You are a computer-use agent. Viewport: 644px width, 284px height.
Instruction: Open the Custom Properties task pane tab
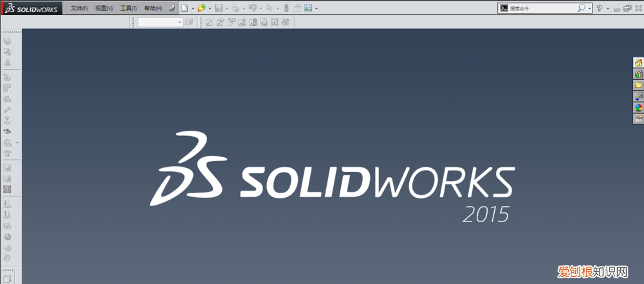coord(638,119)
